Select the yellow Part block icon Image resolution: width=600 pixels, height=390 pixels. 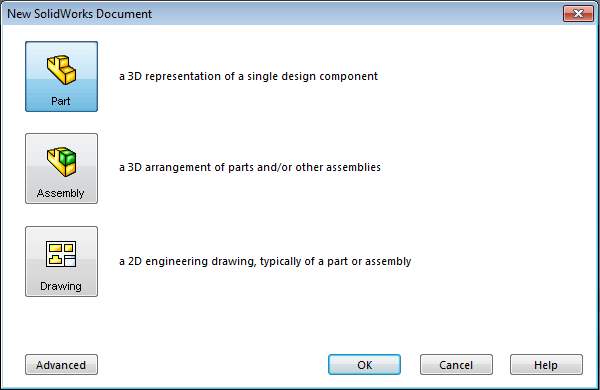(x=61, y=70)
